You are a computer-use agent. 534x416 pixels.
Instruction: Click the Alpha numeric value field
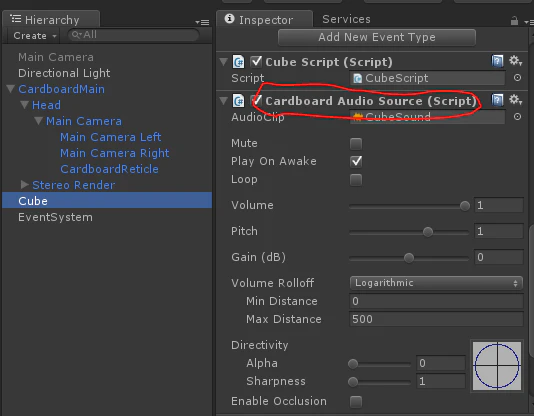pyautogui.click(x=441, y=363)
